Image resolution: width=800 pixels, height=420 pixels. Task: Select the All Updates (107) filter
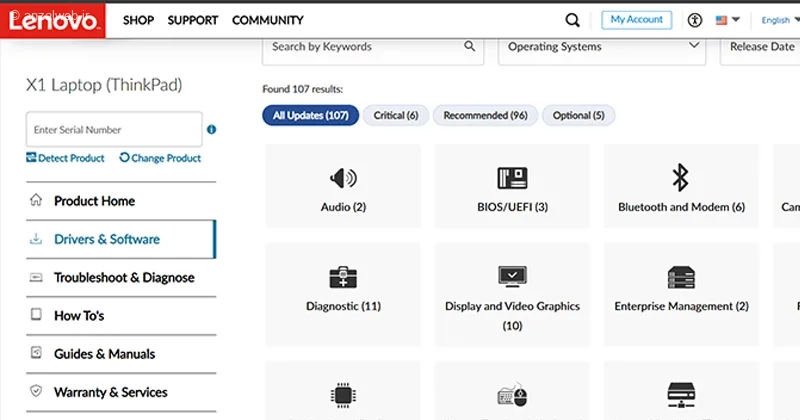click(311, 115)
